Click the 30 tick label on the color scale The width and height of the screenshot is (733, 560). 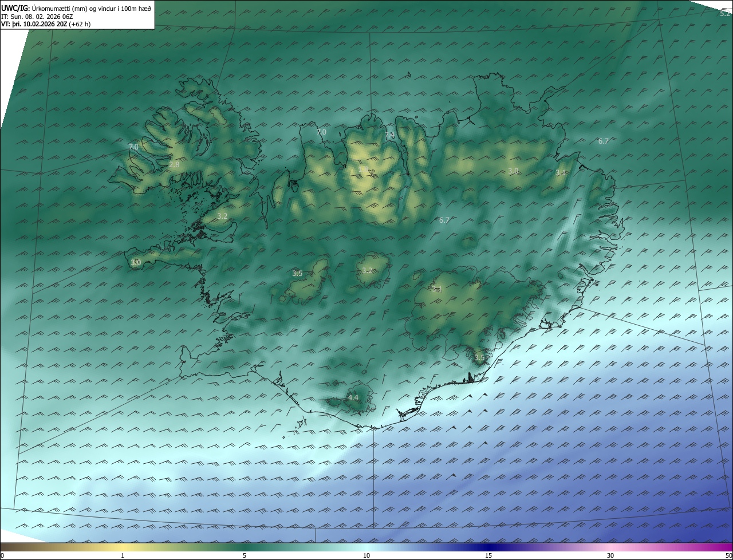point(610,555)
